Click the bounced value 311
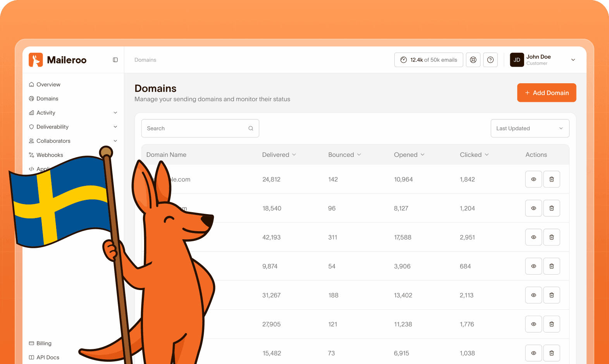 333,237
